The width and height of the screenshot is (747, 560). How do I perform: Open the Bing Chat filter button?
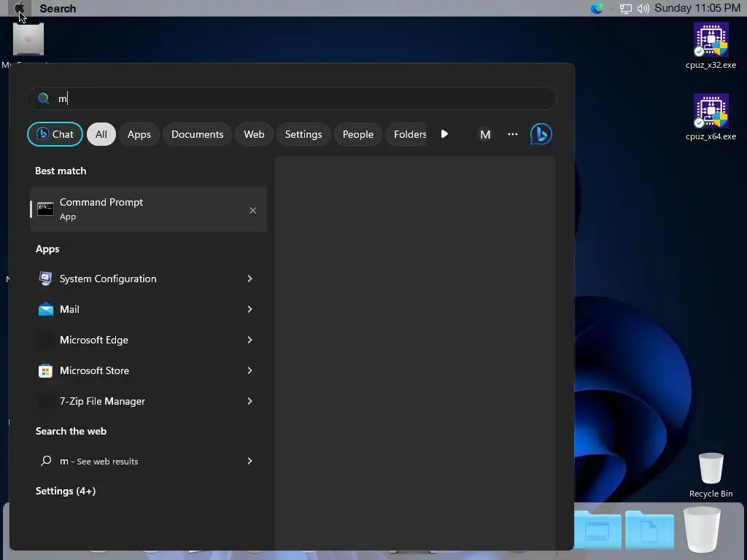pos(55,134)
